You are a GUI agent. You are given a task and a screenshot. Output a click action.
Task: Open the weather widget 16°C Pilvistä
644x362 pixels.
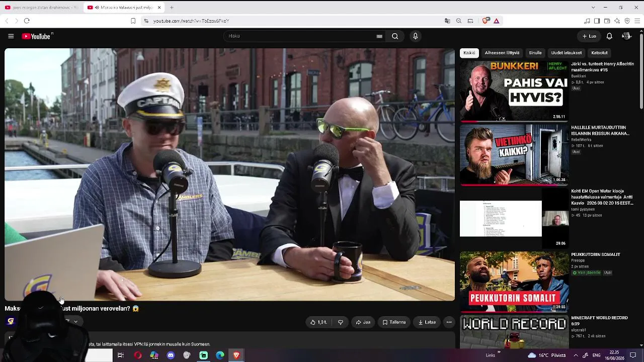coord(548,355)
